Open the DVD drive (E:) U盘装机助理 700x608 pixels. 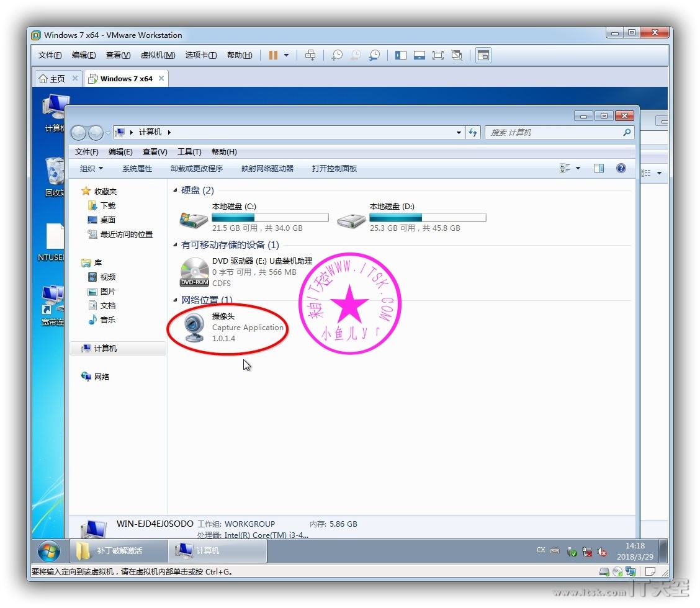(x=195, y=272)
